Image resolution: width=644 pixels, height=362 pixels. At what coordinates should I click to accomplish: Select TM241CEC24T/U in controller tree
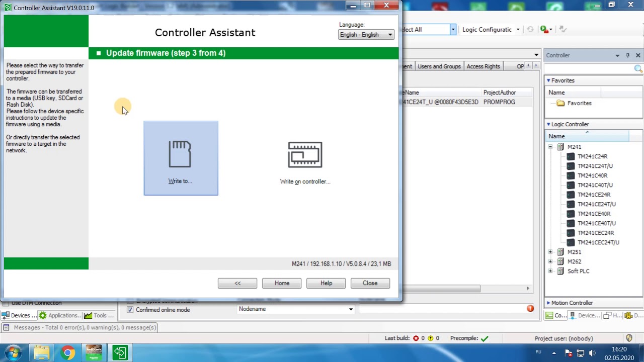[x=598, y=242]
